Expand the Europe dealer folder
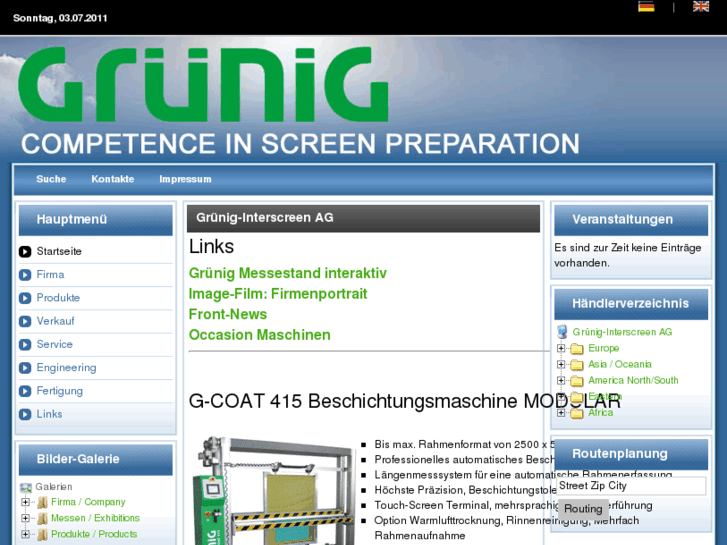The height and width of the screenshot is (545, 727). point(561,348)
